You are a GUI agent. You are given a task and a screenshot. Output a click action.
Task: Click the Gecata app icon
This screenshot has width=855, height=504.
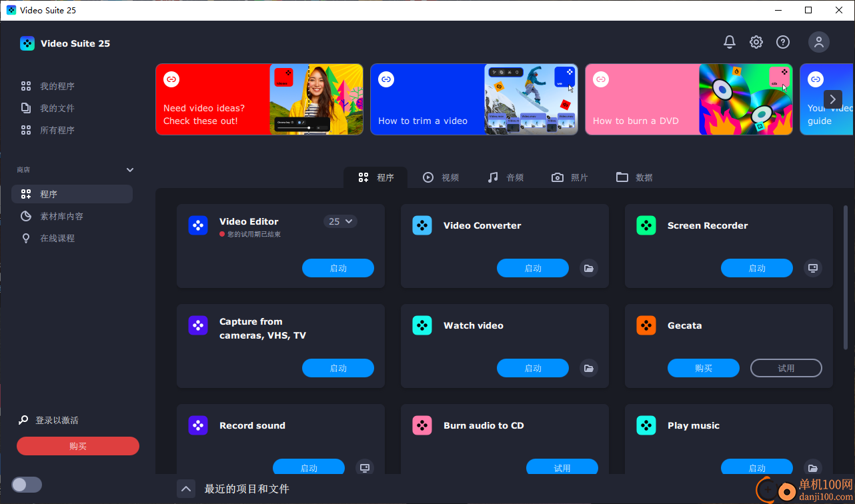coord(646,325)
